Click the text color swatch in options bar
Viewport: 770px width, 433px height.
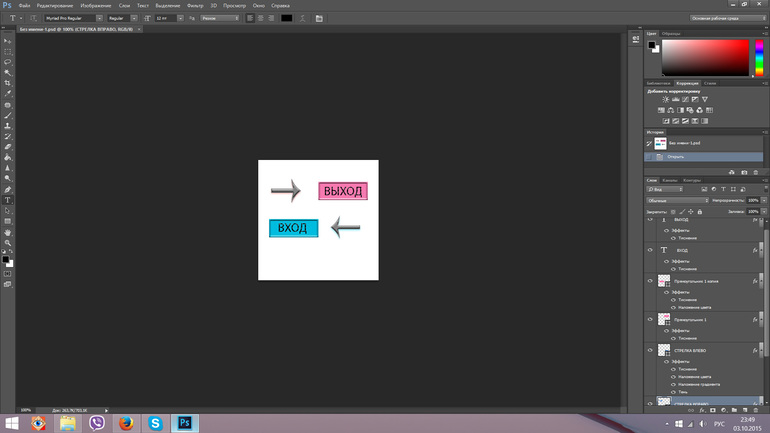coord(287,18)
